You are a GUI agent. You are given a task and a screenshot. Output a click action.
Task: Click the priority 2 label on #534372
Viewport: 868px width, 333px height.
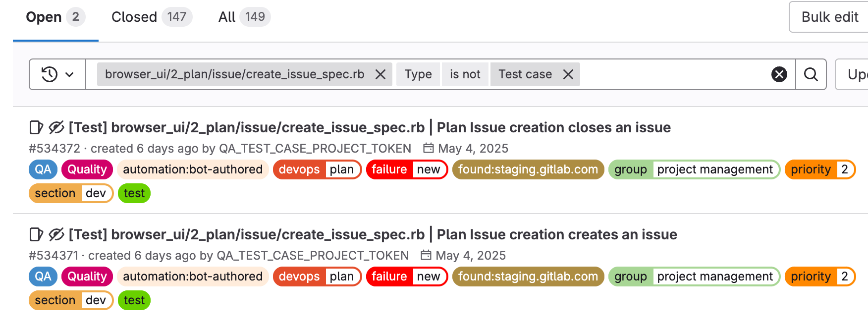click(x=820, y=169)
